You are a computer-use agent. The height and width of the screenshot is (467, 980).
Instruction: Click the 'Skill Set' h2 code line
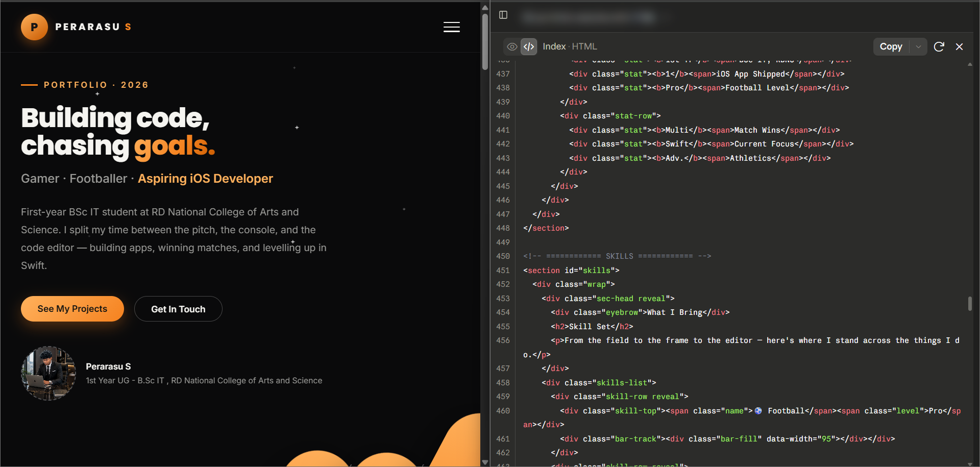click(x=592, y=327)
